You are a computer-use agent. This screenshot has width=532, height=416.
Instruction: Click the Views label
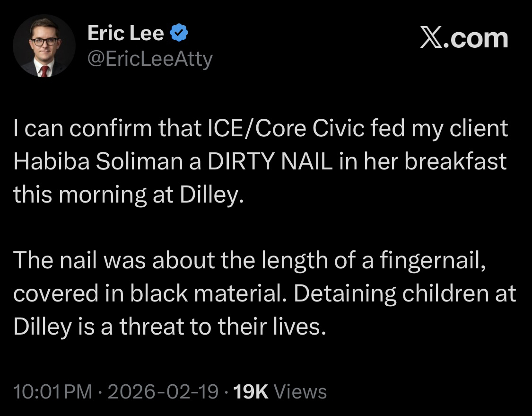pos(300,392)
